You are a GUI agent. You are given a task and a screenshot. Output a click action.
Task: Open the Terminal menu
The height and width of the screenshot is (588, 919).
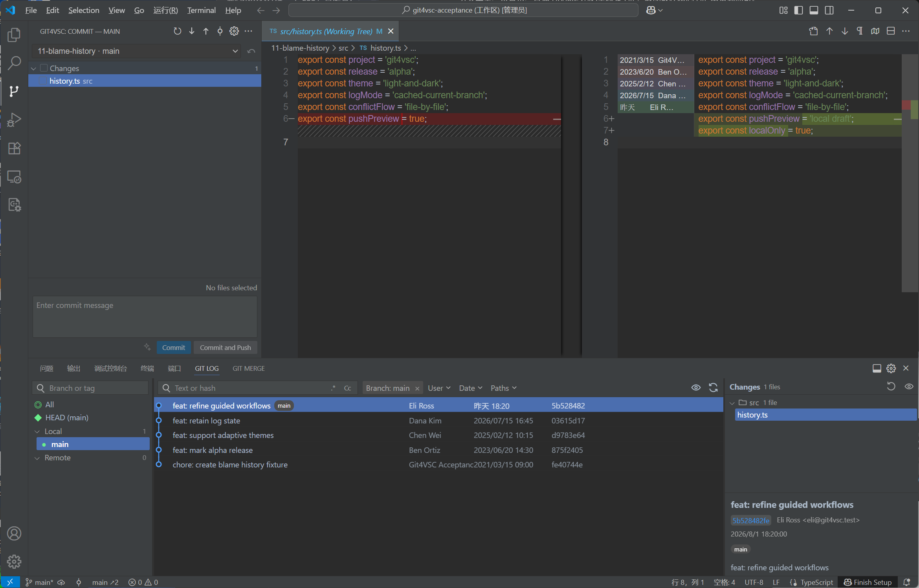tap(201, 10)
